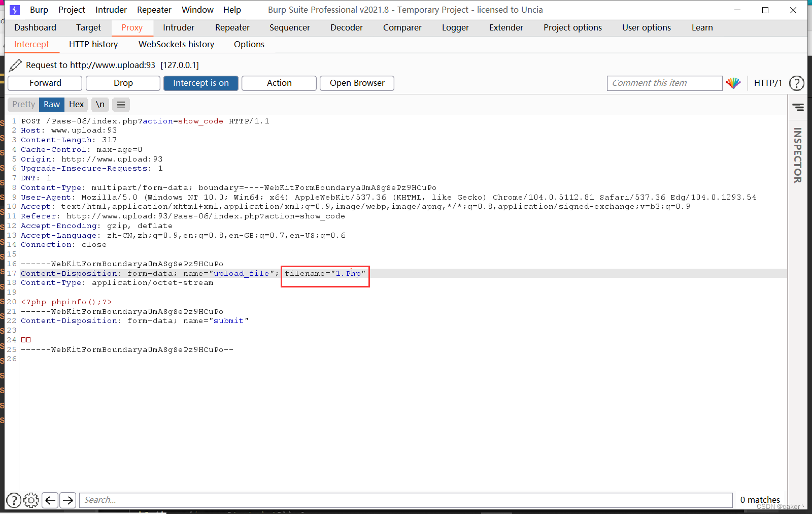Viewport: 812px width, 514px height.
Task: Click the Cache-Control header line
Action: click(x=82, y=150)
